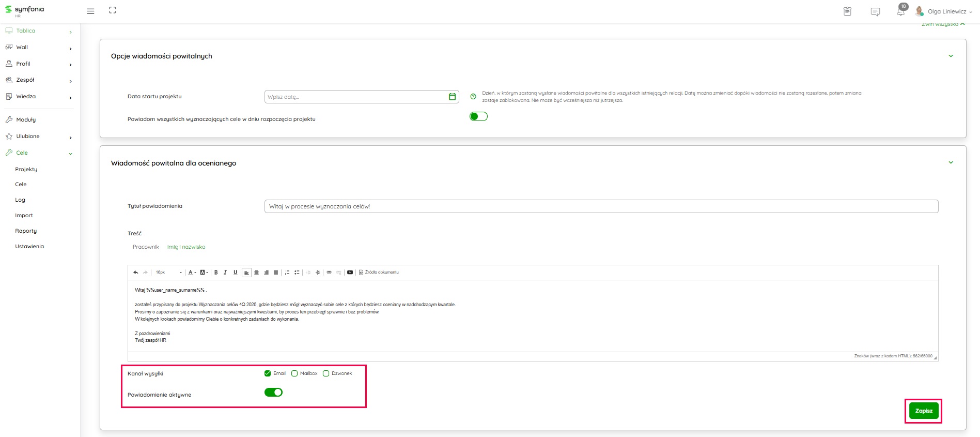Image resolution: width=980 pixels, height=437 pixels.
Task: Disable the Powiadomienie aktywne toggle
Action: click(273, 393)
